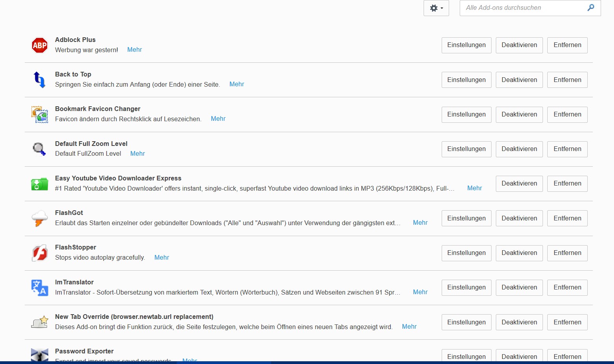Click 'Mehr' link for FlashStopper

click(162, 258)
